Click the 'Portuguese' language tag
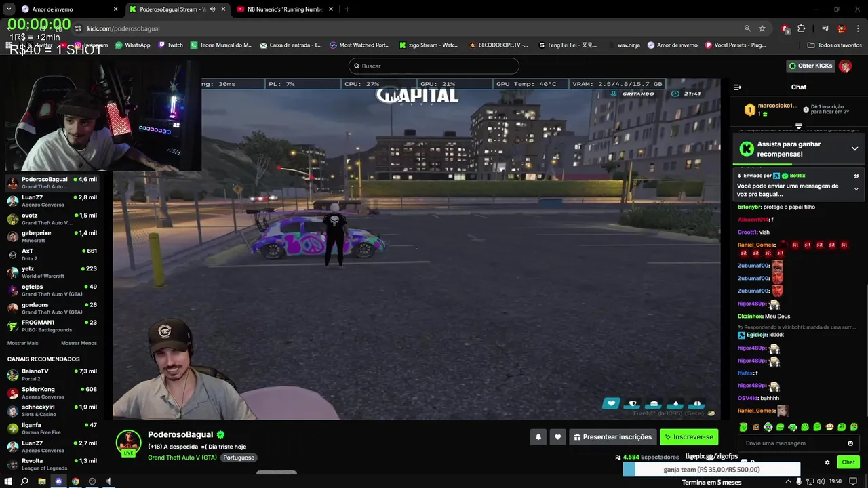Viewport: 868px width, 488px height. click(239, 457)
